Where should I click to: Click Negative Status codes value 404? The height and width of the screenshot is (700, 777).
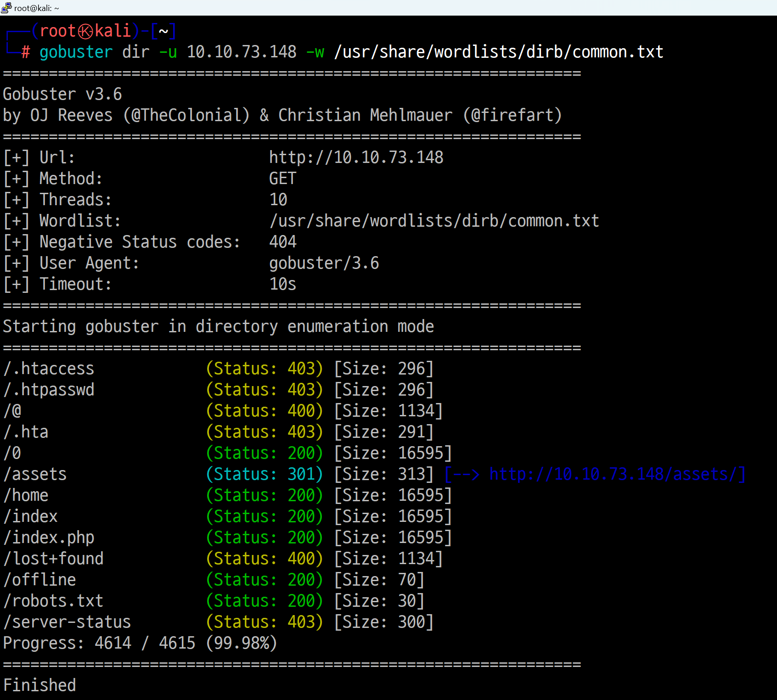(283, 242)
